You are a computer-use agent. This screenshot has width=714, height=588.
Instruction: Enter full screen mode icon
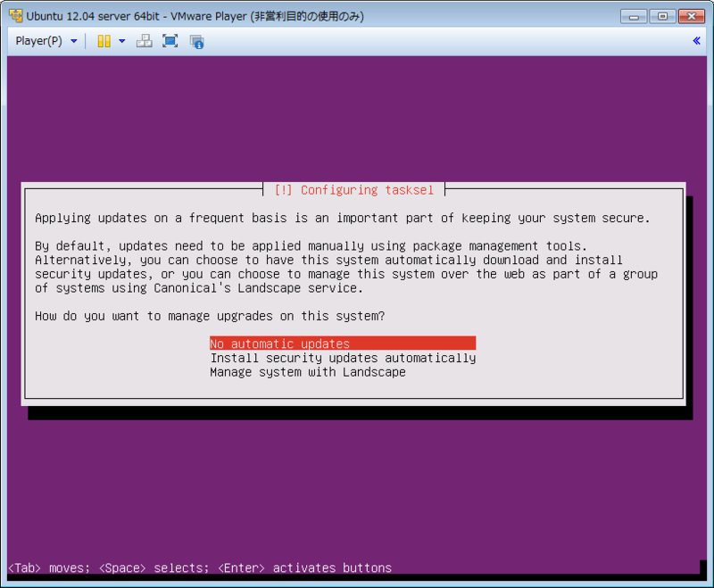pyautogui.click(x=170, y=41)
